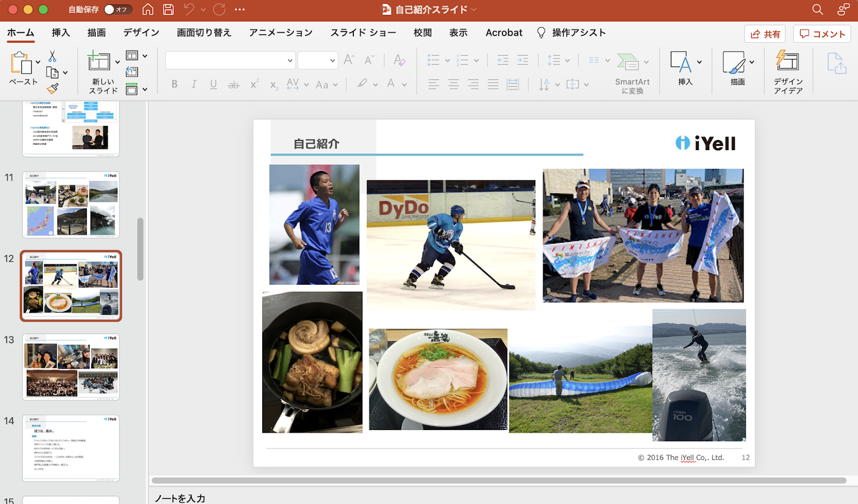Switch to the Design (デザイン) tab

141,33
